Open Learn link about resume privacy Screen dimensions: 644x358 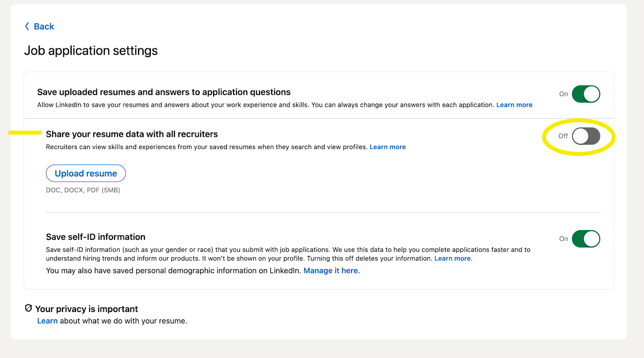click(x=47, y=321)
